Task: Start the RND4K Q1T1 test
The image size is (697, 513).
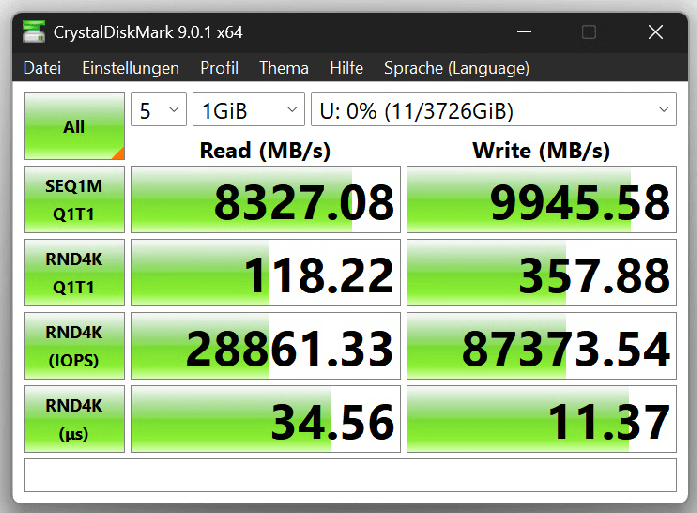Action: click(x=74, y=273)
